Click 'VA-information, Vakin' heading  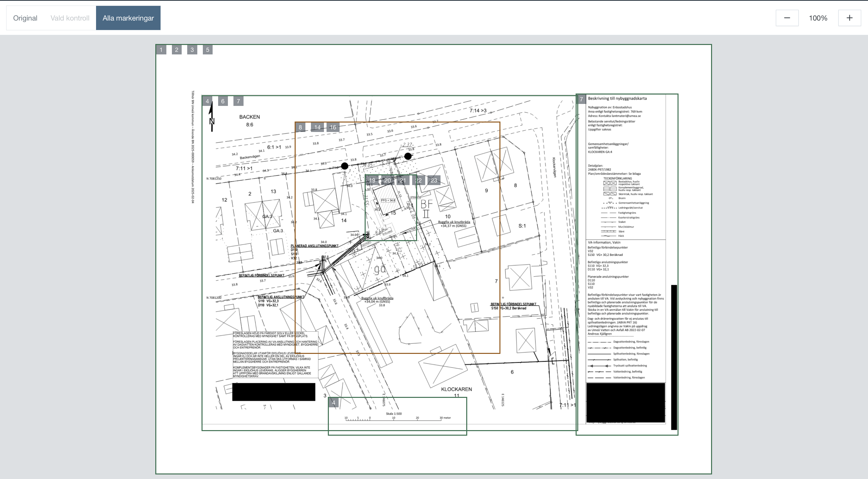pos(604,242)
